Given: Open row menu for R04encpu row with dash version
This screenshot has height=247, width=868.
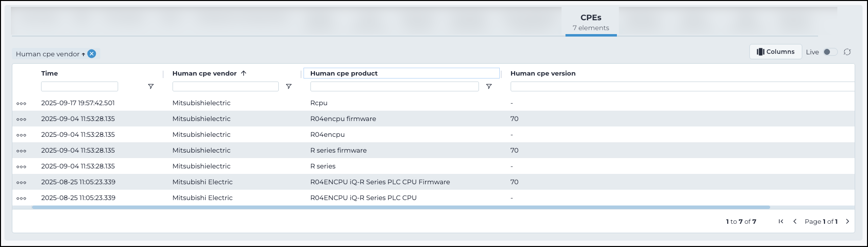Looking at the screenshot, I should (x=21, y=135).
